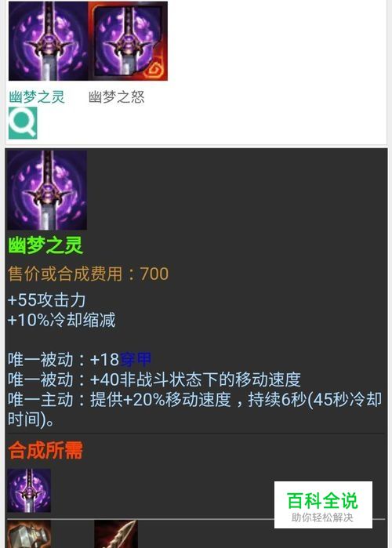Click the blue 穿甲 keyword link
This screenshot has width=392, height=548.
click(x=136, y=360)
